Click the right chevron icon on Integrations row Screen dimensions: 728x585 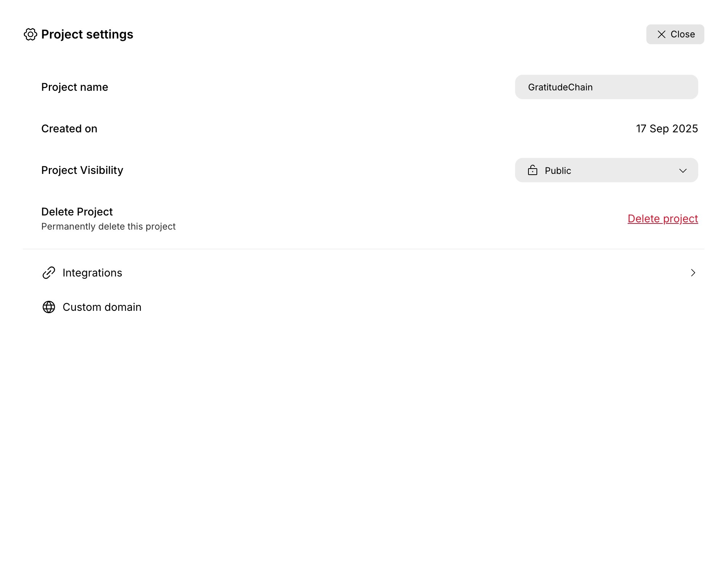click(693, 273)
